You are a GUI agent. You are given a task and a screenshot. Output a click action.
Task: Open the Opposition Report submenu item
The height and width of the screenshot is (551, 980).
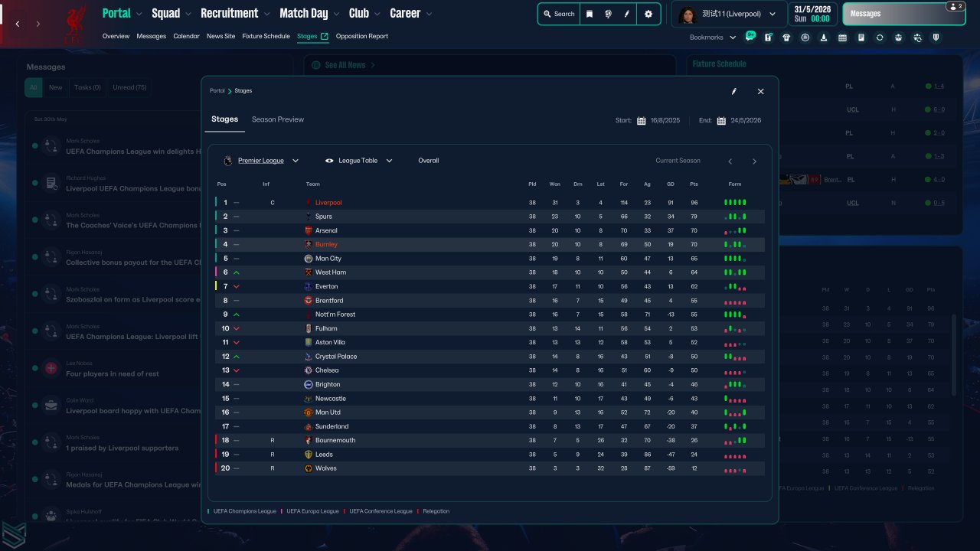pyautogui.click(x=361, y=36)
